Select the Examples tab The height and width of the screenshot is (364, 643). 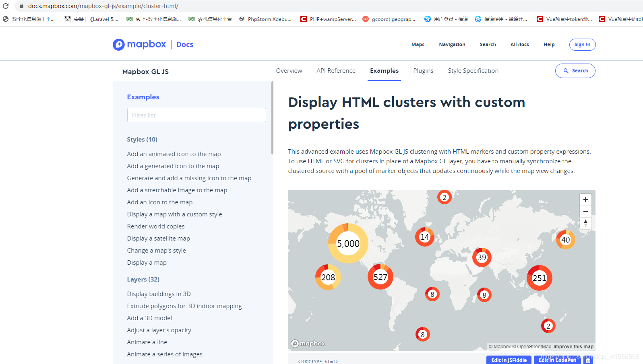click(385, 71)
